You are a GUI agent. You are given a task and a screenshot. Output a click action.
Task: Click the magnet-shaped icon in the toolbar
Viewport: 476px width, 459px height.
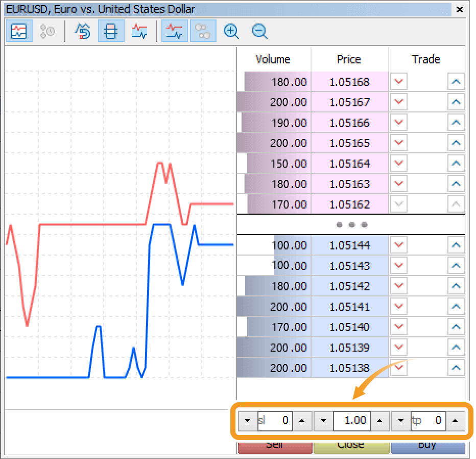[82, 31]
